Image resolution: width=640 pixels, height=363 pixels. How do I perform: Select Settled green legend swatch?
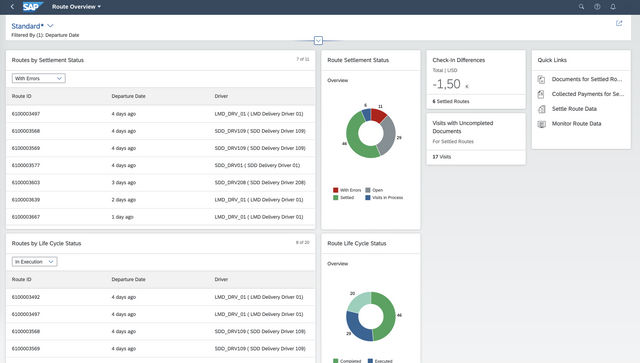point(336,198)
